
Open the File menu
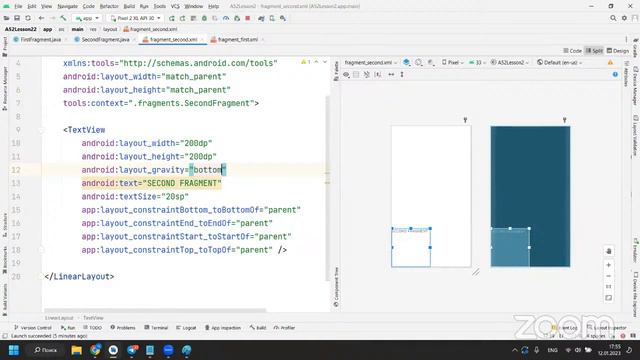pos(18,7)
